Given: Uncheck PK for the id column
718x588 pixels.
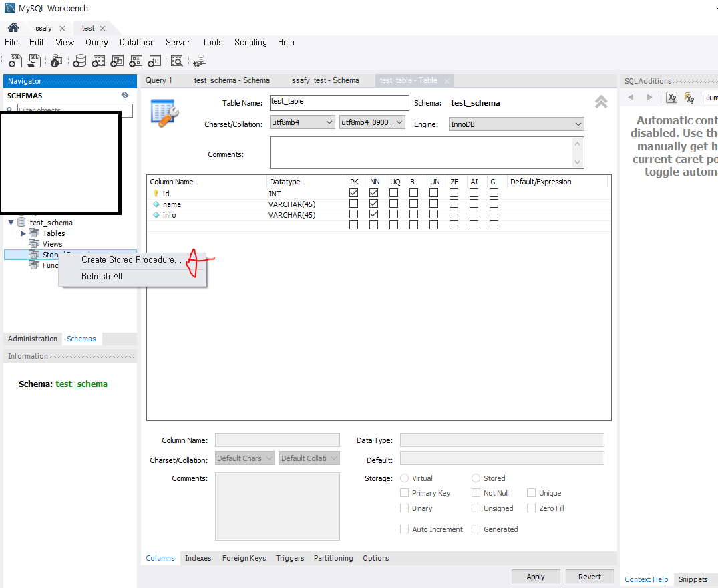Looking at the screenshot, I should 353,193.
